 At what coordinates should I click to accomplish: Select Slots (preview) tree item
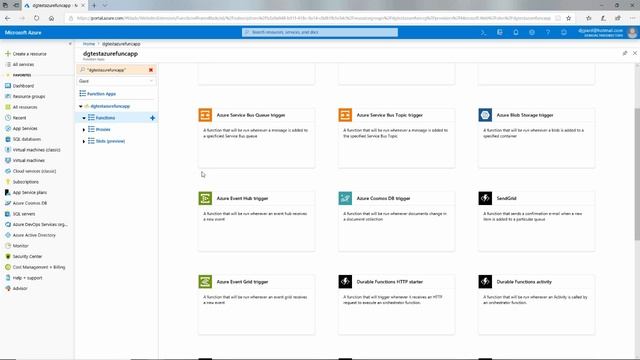(x=110, y=141)
